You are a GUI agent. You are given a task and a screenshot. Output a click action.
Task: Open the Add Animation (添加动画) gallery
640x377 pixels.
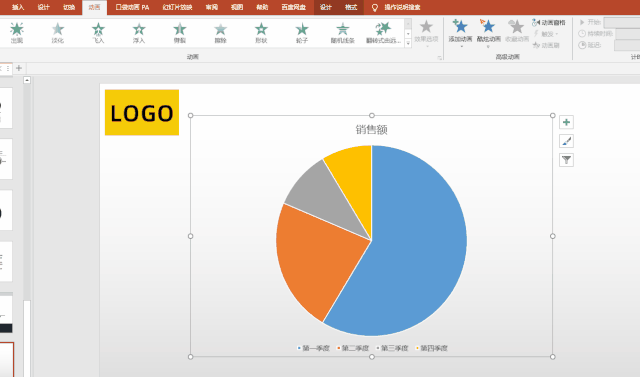[460, 33]
